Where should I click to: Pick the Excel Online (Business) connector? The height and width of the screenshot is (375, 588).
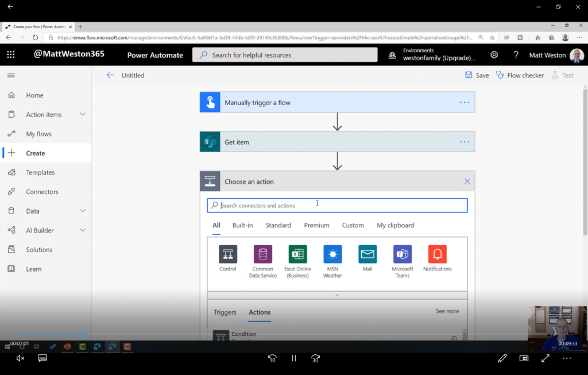(297, 254)
